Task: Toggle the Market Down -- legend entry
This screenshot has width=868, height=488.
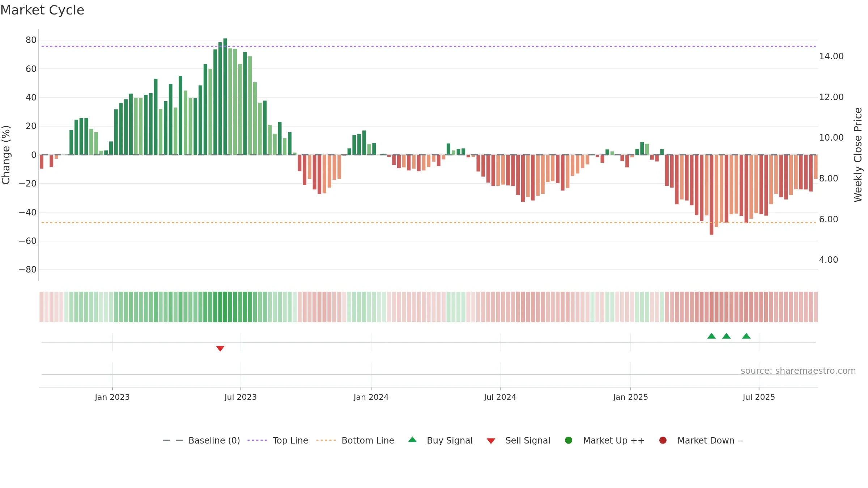Action: pos(701,440)
